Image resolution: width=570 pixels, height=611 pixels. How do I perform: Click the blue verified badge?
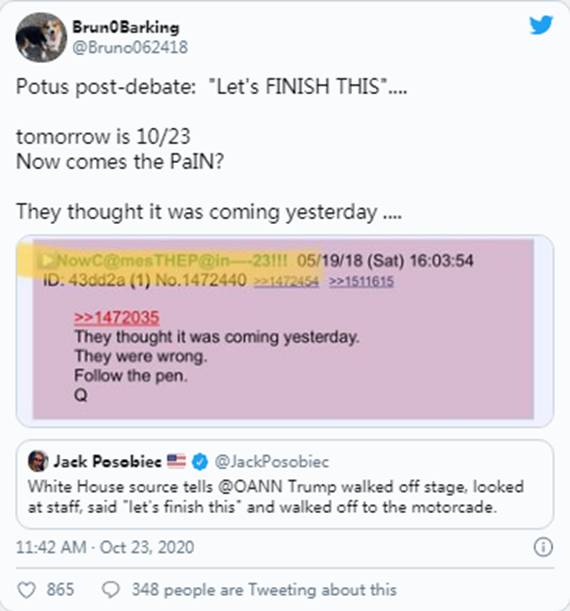pyautogui.click(x=200, y=462)
